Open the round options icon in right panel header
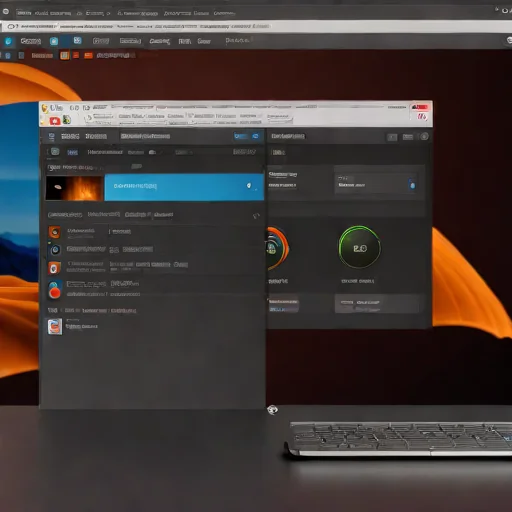 click(424, 136)
